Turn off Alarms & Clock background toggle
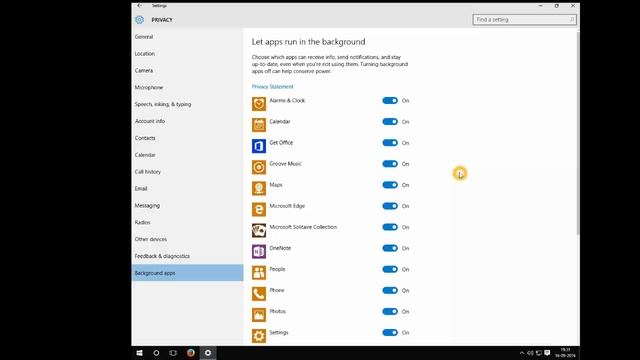 pyautogui.click(x=390, y=100)
